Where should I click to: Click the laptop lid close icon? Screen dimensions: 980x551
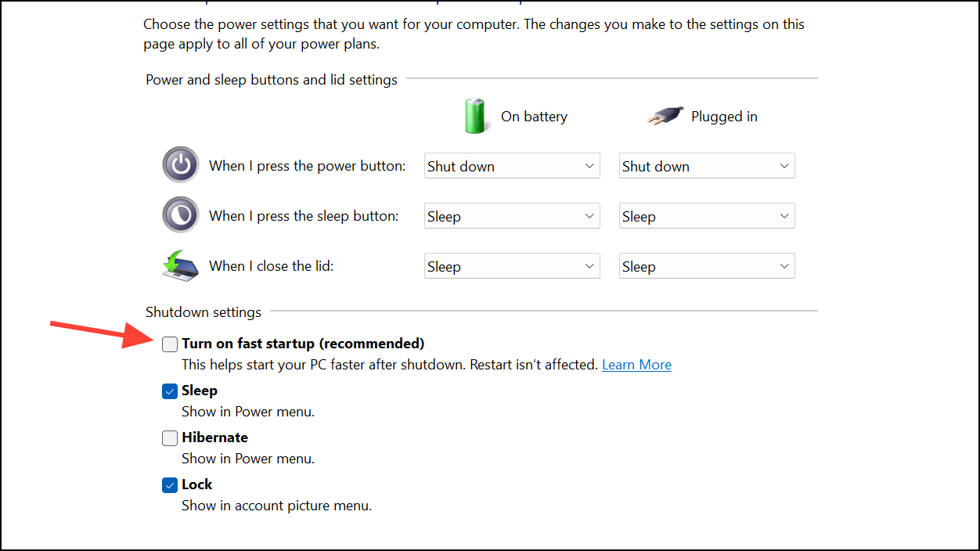point(181,265)
